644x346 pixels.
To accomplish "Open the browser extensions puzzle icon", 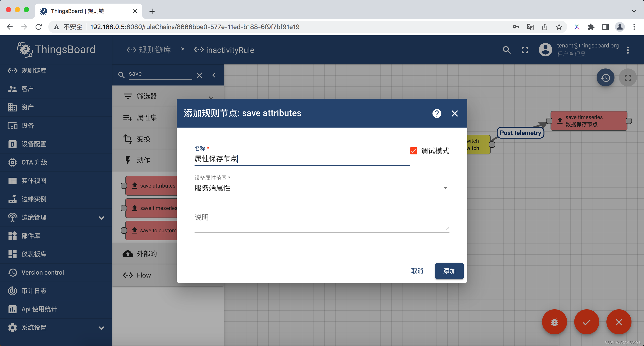I will point(591,27).
